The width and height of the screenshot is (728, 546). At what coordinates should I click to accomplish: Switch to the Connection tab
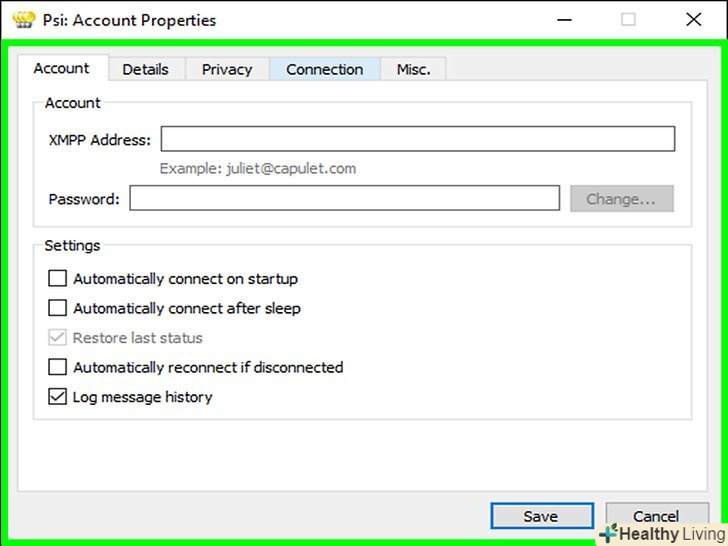click(x=325, y=69)
